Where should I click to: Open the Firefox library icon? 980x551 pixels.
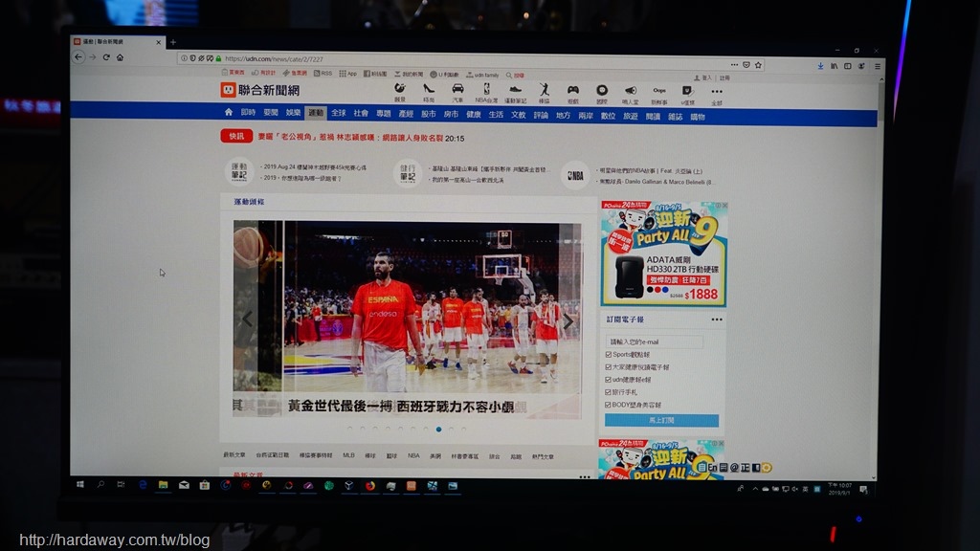tap(834, 66)
